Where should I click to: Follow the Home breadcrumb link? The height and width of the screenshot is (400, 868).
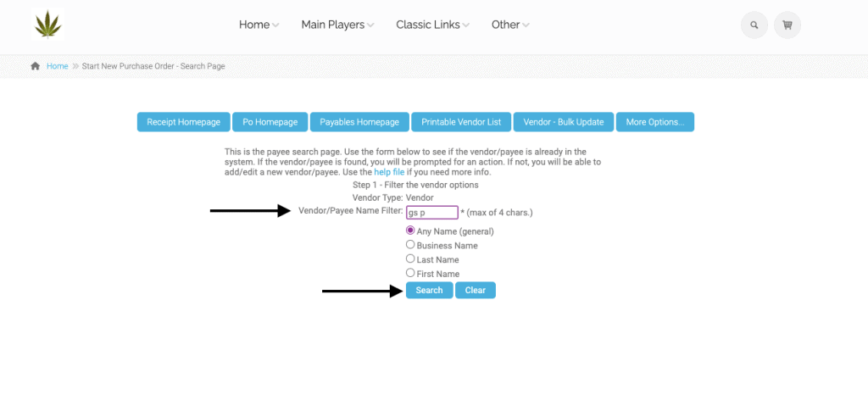click(57, 66)
